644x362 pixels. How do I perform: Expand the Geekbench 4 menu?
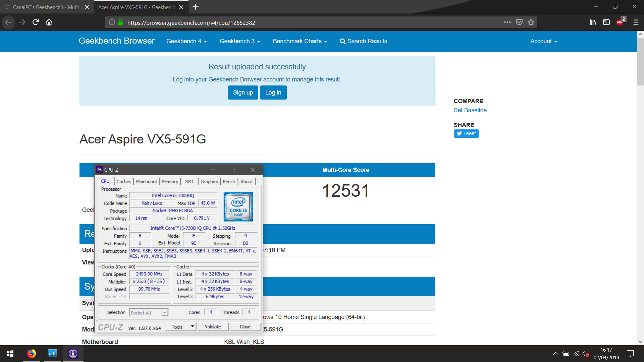coord(187,41)
